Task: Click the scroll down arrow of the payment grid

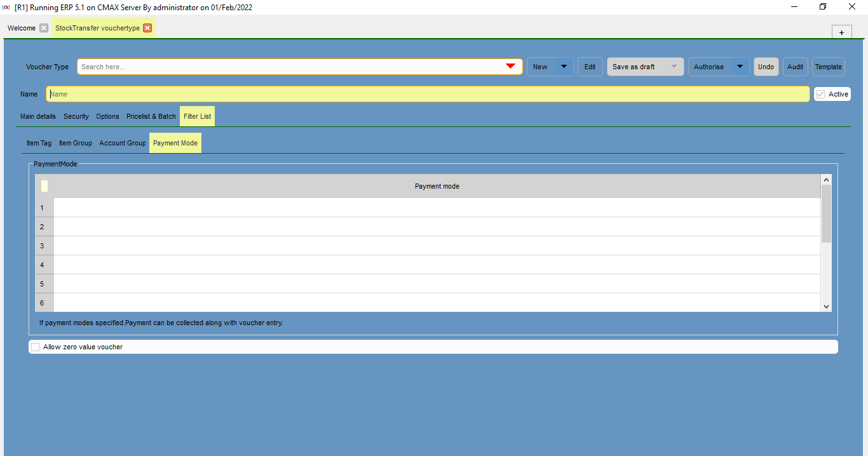Action: (x=826, y=306)
